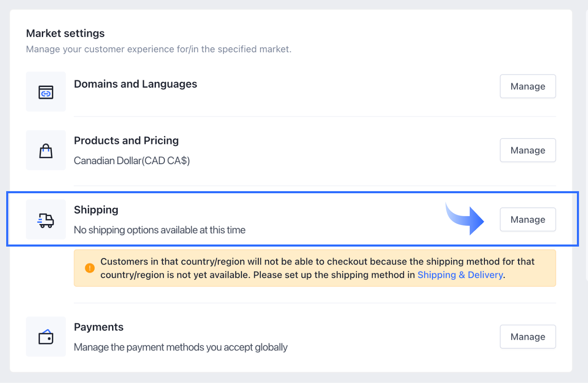Click the Payments wallet icon

(46, 337)
